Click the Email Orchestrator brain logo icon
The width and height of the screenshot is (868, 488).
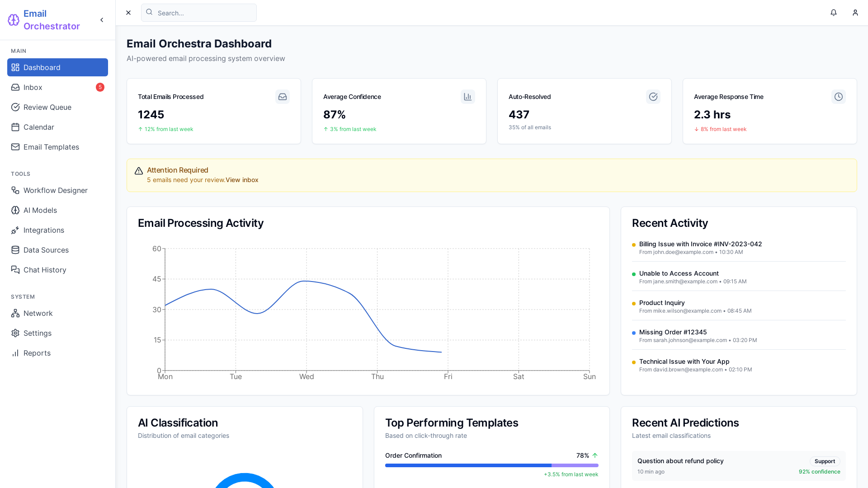[x=14, y=20]
